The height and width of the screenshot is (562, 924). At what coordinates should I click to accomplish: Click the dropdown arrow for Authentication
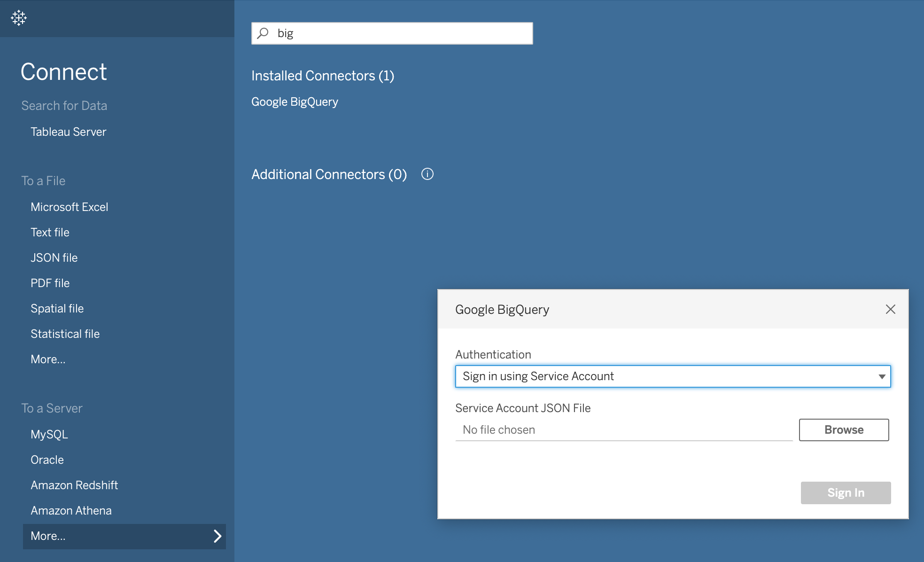coord(882,376)
